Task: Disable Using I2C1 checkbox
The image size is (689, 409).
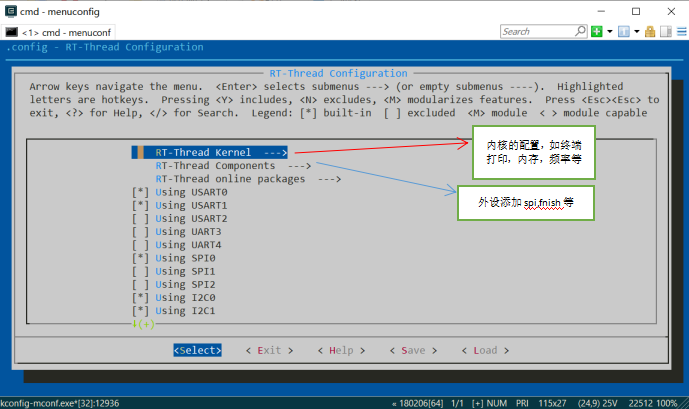Action: point(140,311)
